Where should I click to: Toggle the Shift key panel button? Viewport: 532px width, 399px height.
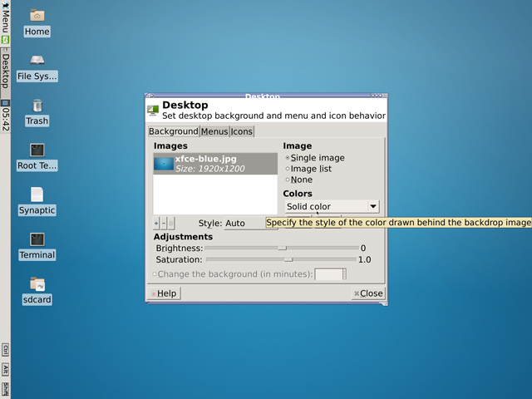[6, 388]
